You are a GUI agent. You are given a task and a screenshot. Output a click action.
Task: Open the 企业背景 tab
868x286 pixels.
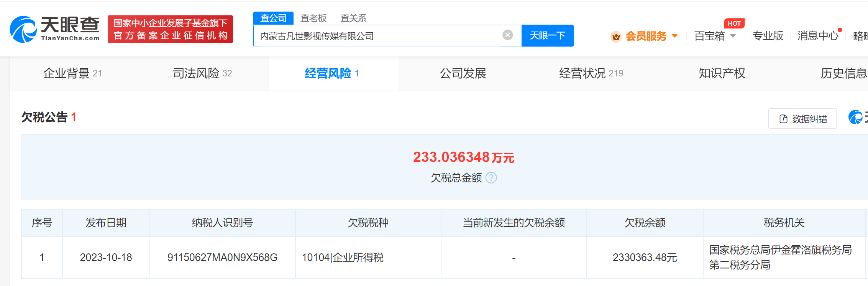click(72, 73)
